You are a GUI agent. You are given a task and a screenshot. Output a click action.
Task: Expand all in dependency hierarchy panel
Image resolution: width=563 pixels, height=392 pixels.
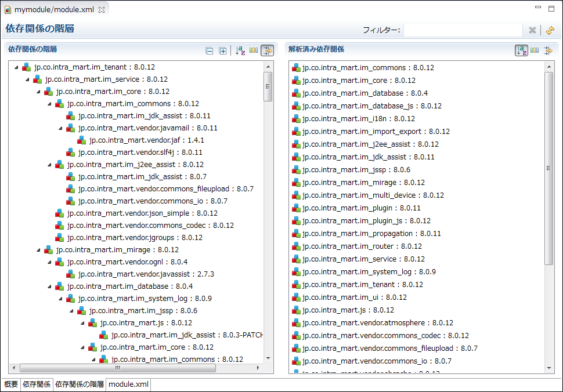223,51
